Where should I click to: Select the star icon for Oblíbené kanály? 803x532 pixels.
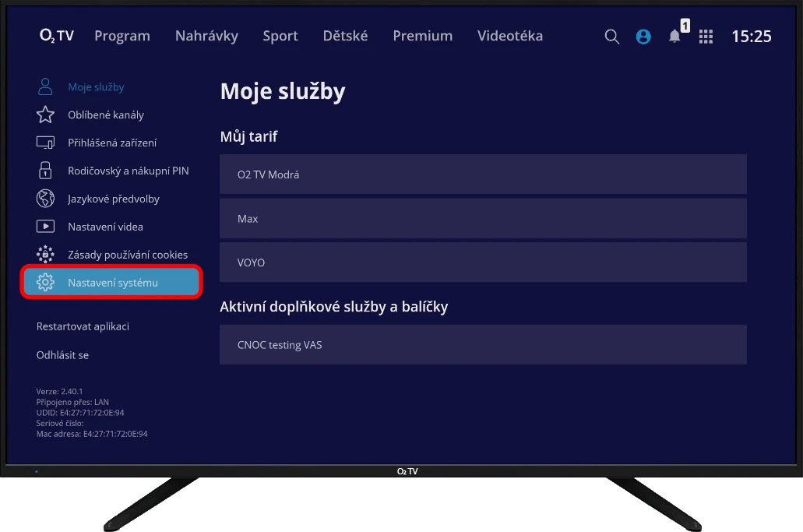[x=45, y=115]
